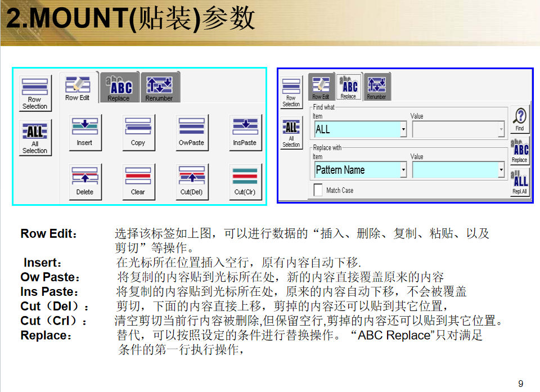The height and width of the screenshot is (392, 540).
Task: Enable the Match Case checkbox
Action: click(x=318, y=190)
